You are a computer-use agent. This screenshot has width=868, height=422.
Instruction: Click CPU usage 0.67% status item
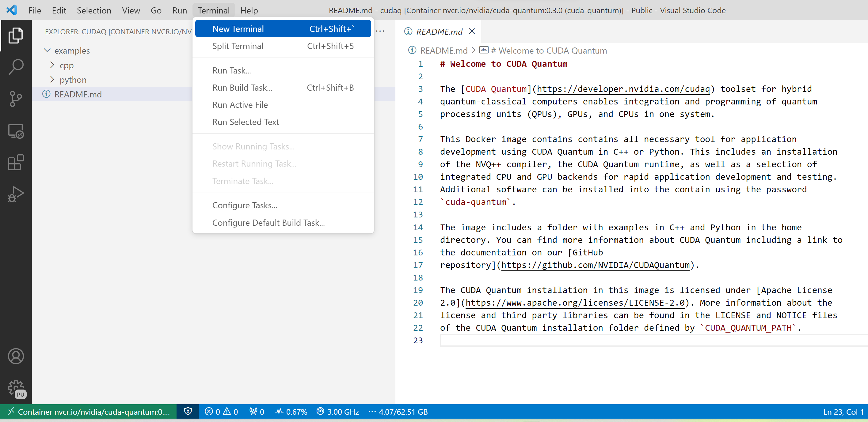[291, 412]
